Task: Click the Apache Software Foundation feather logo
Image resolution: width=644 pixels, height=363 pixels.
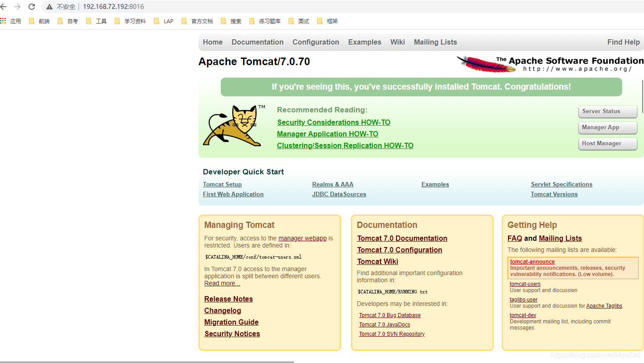Action: pos(550,64)
